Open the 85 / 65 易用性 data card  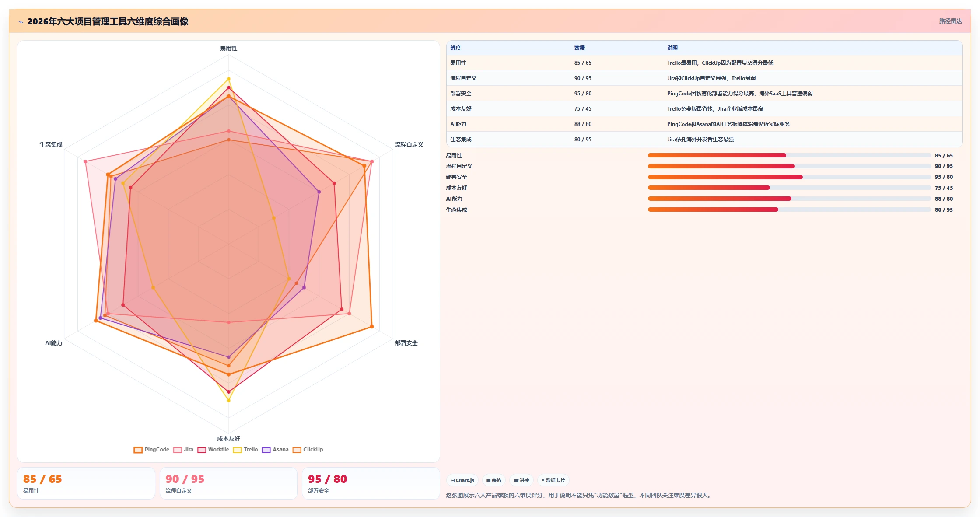(x=86, y=483)
